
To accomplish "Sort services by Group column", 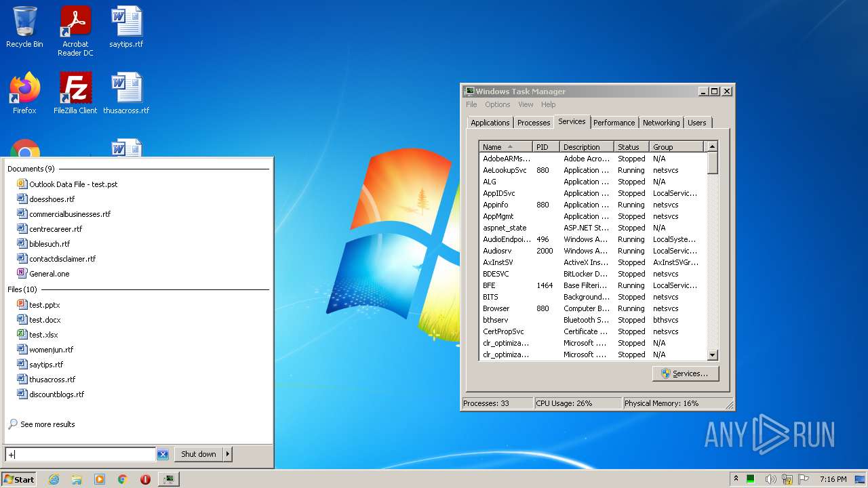I will [x=677, y=147].
